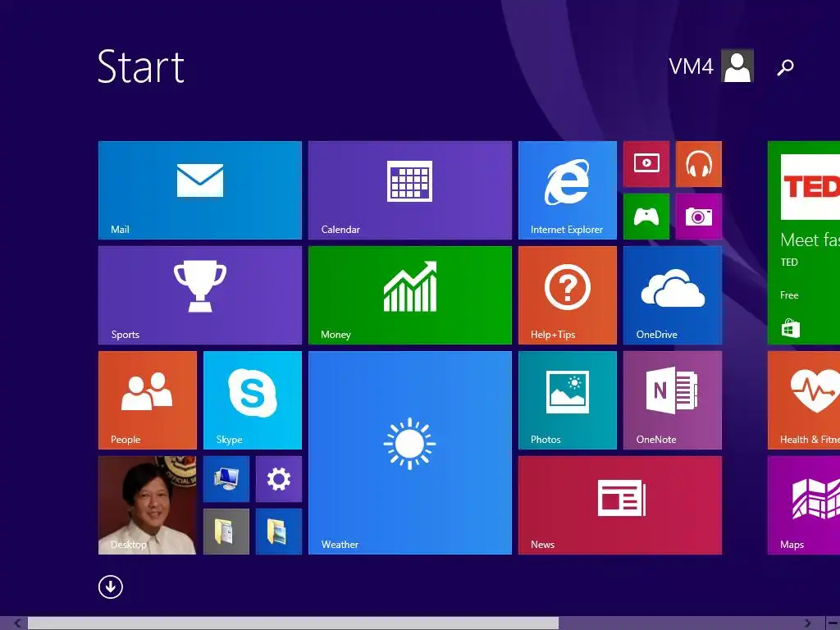Open the People tile
The image size is (840, 630).
(148, 400)
